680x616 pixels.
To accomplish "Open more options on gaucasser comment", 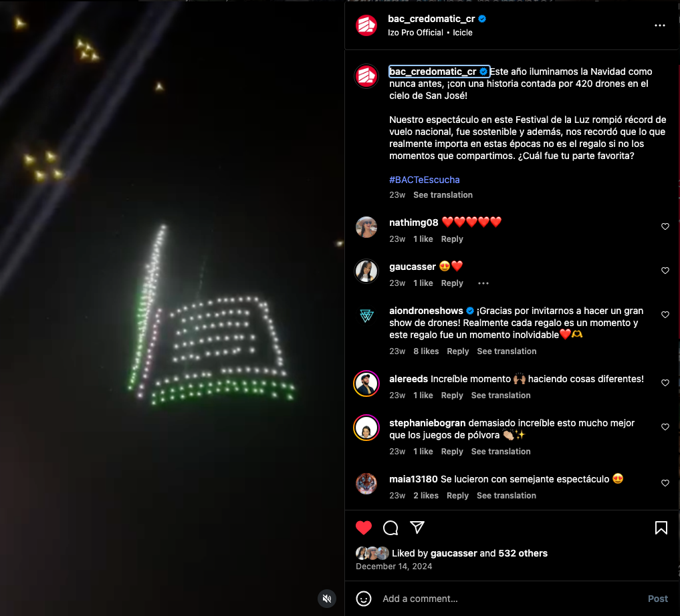I will [483, 283].
